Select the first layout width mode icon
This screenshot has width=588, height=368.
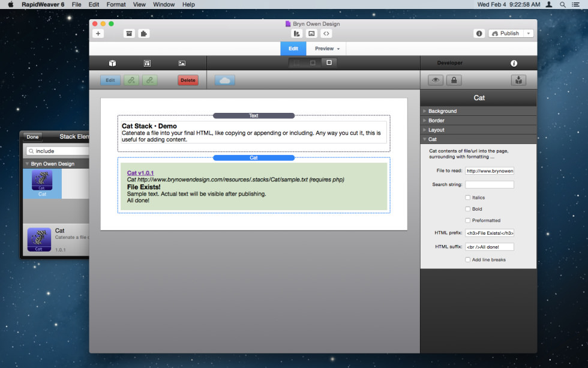coord(296,62)
